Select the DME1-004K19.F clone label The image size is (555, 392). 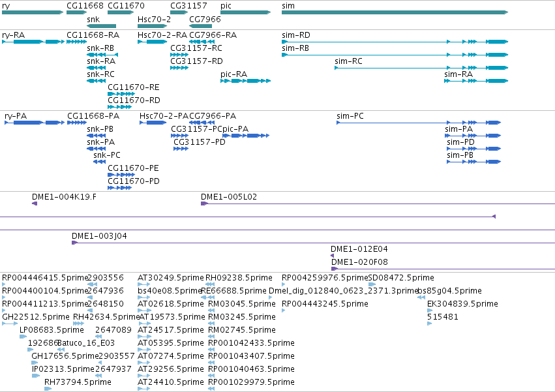pos(64,197)
